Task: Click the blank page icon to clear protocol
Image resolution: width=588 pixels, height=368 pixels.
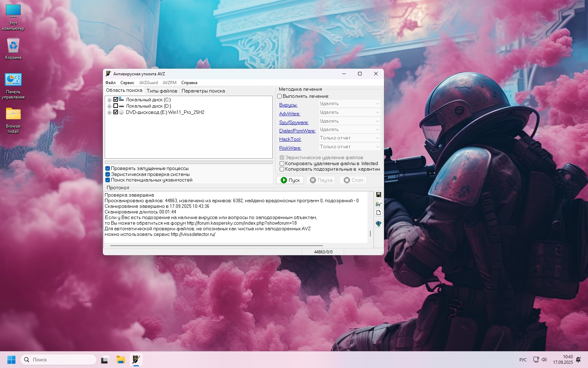Action: (378, 213)
